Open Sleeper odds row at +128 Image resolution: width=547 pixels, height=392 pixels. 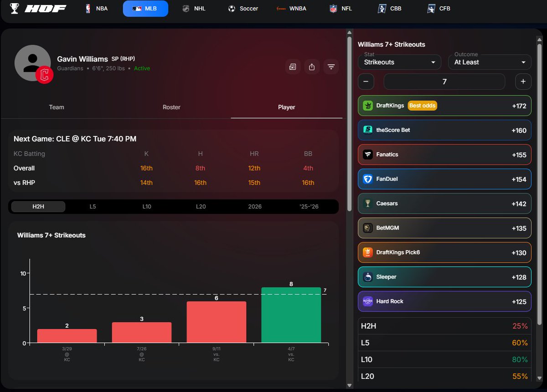[444, 277]
